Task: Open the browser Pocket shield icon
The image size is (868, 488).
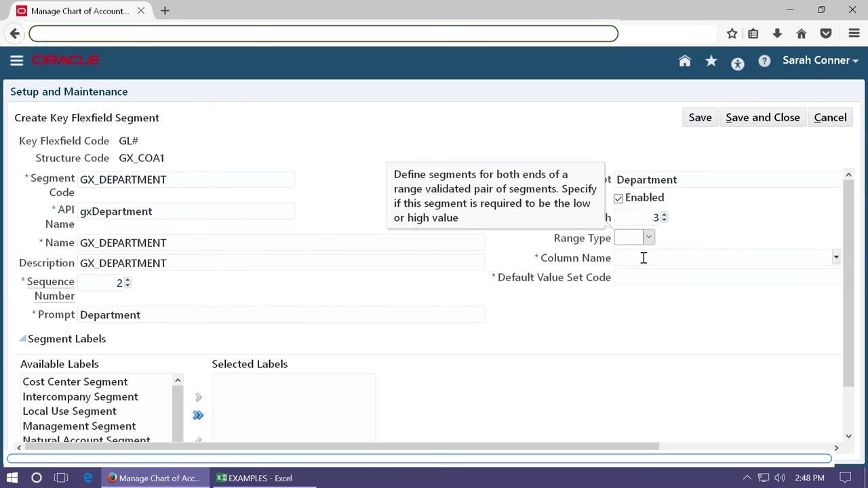Action: [x=826, y=33]
